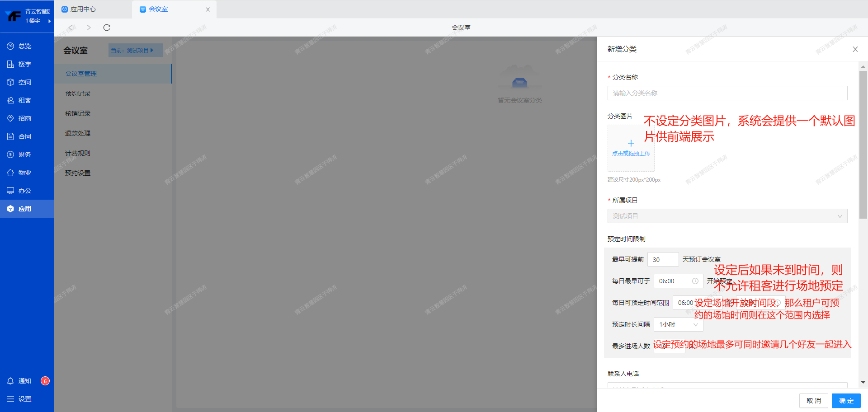Click the forward navigation arrow
868x412 pixels.
tap(89, 28)
